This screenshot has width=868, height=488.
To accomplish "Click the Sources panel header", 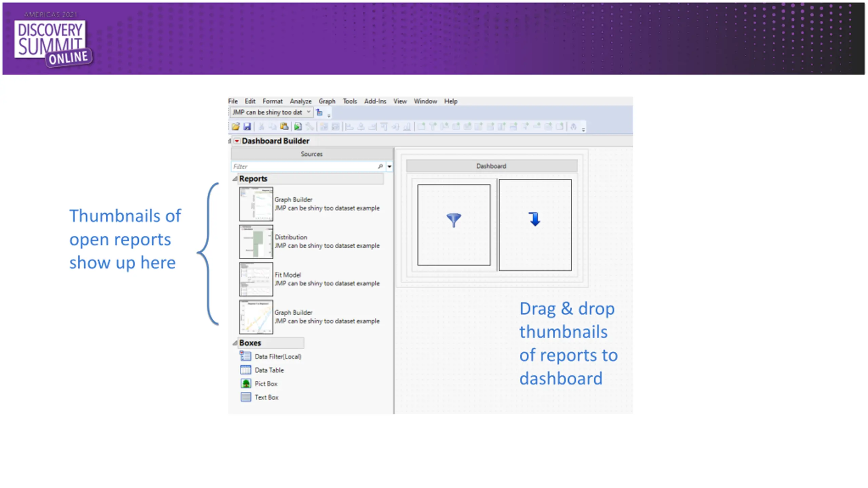I will click(x=311, y=154).
